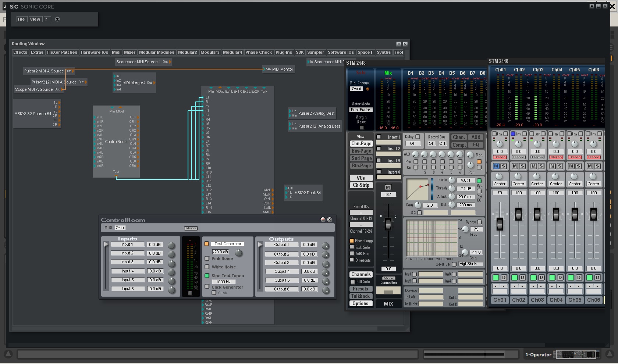Open the File menu
Viewport: 618px width, 364px height.
coord(21,19)
